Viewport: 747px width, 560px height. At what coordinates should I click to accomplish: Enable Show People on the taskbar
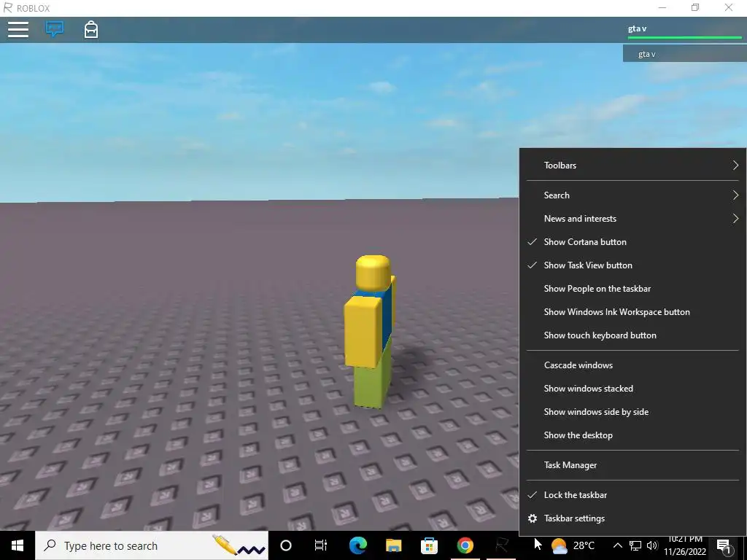click(x=632, y=289)
